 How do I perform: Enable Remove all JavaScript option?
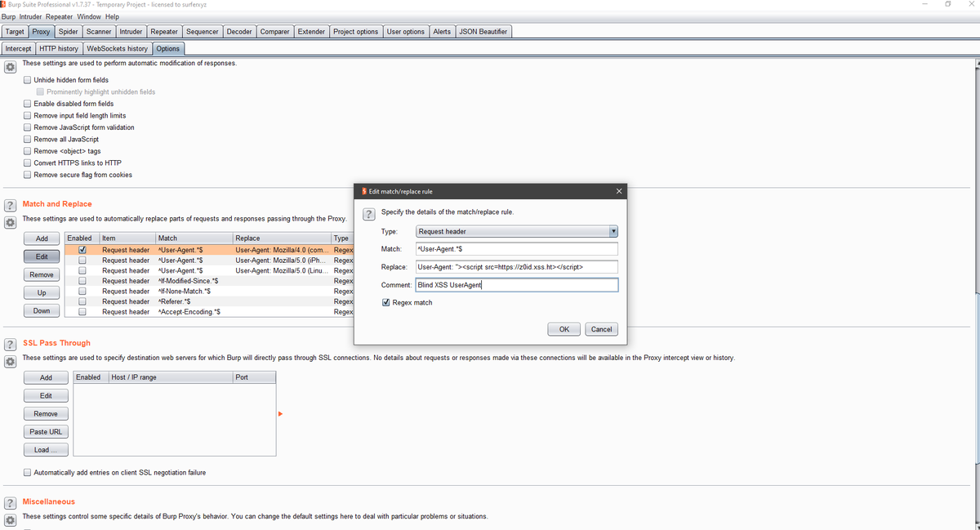coord(28,140)
